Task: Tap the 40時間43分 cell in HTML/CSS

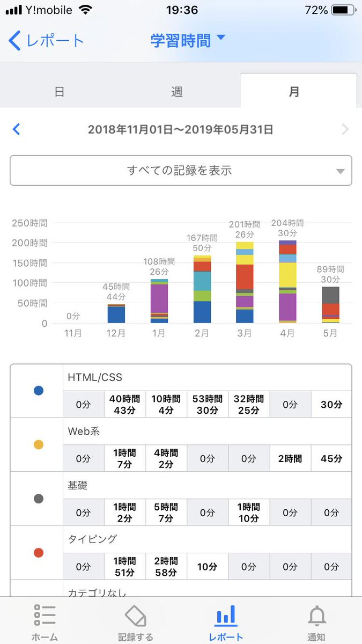Action: tap(125, 404)
